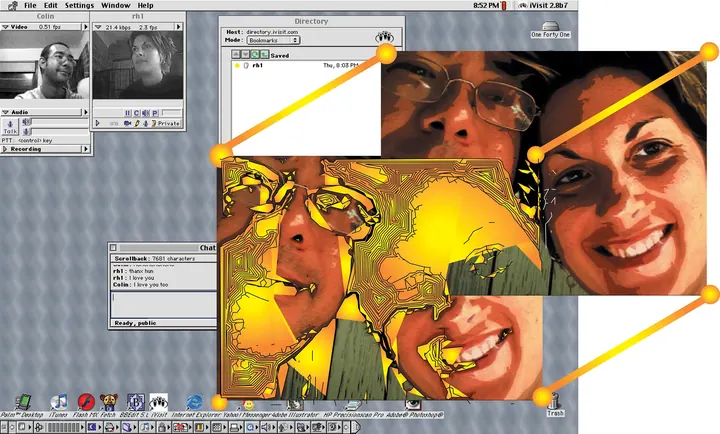Pause rh1's incoming video stream

pos(128,113)
